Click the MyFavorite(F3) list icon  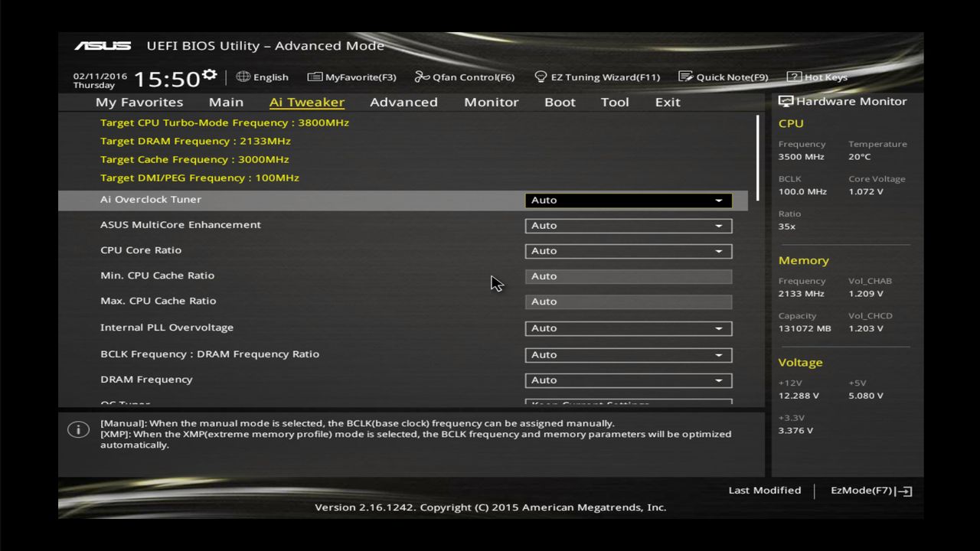pyautogui.click(x=315, y=77)
